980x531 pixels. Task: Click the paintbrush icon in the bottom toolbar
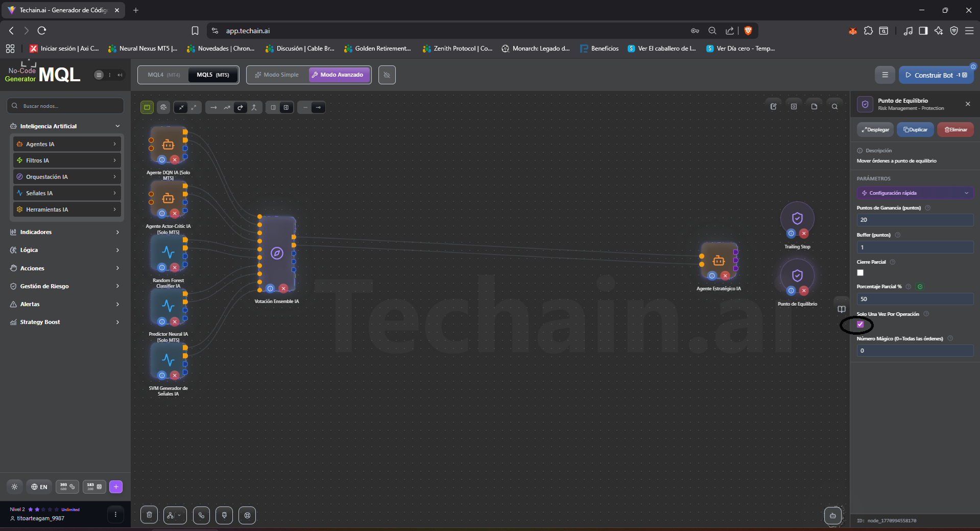(224, 515)
